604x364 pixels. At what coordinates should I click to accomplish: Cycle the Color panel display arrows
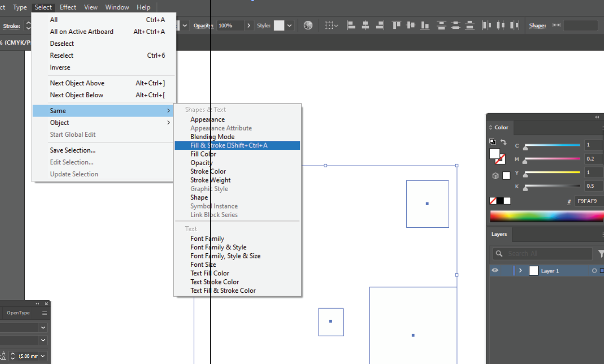(491, 128)
